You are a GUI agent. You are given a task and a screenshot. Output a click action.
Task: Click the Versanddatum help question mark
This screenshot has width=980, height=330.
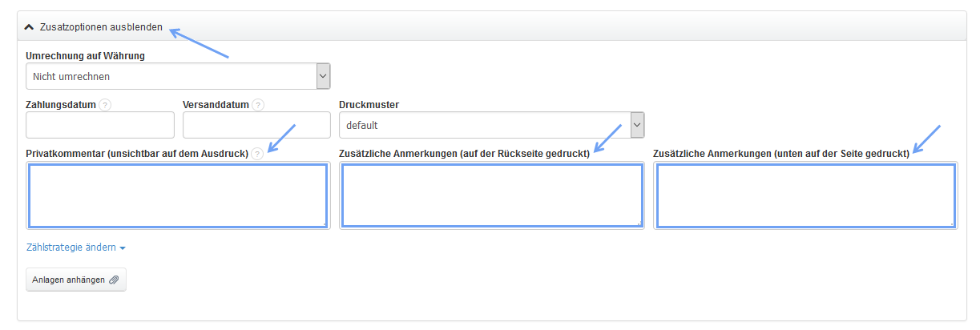point(257,105)
